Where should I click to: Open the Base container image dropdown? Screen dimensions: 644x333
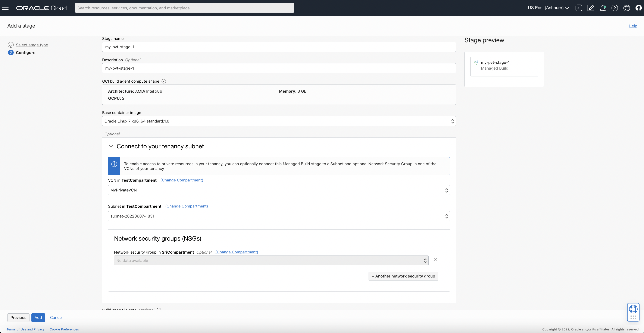coord(453,121)
